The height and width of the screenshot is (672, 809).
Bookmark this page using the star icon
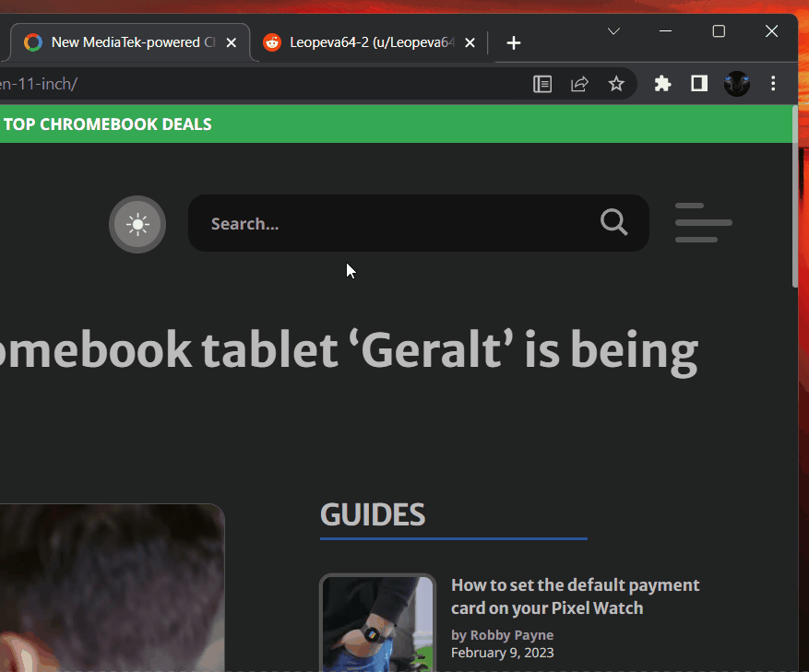615,83
